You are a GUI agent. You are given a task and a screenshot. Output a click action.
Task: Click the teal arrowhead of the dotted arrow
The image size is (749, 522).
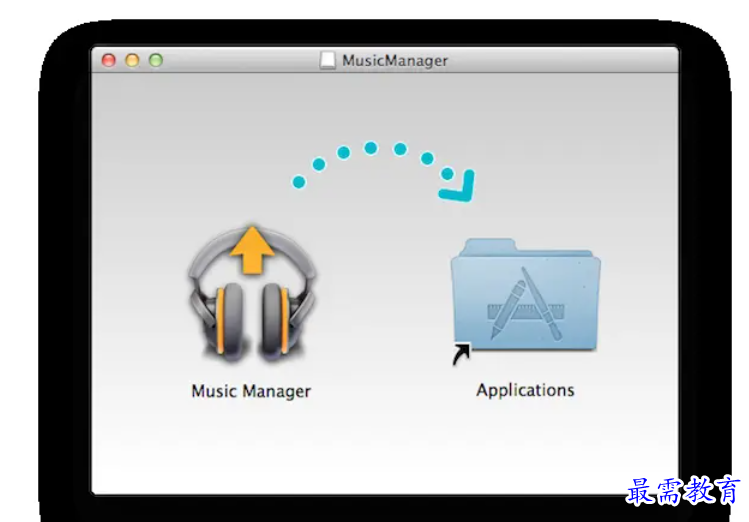[x=458, y=186]
